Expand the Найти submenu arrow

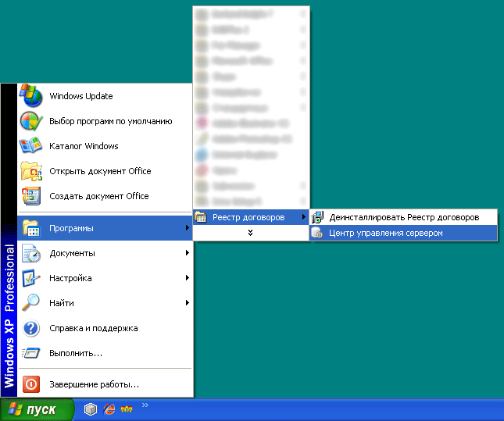pos(187,303)
